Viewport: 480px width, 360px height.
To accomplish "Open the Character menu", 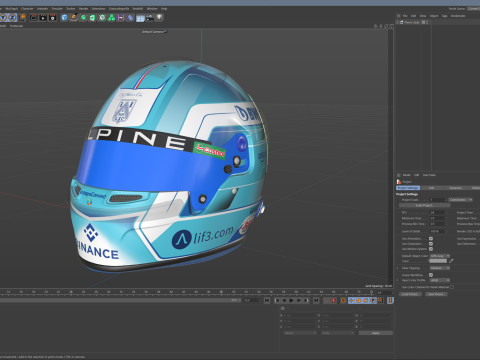I will pos(27,9).
